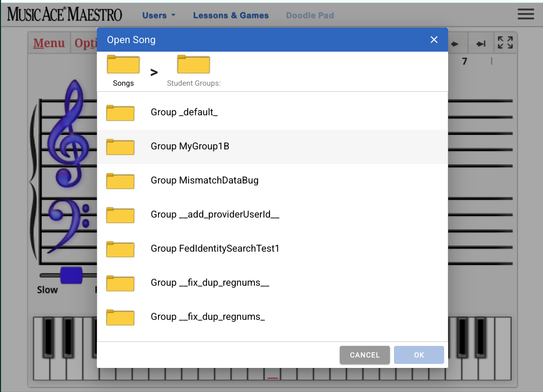Open the Songs root folder icon
Viewport: 543px width, 392px height.
(x=123, y=64)
